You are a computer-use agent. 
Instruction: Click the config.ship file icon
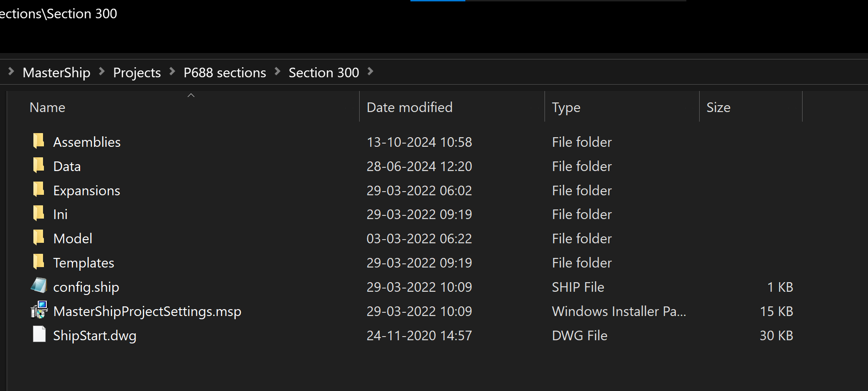(x=39, y=286)
